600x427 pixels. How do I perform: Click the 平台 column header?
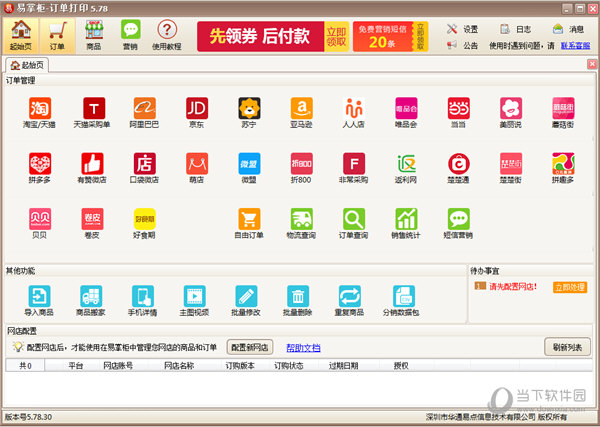click(76, 366)
